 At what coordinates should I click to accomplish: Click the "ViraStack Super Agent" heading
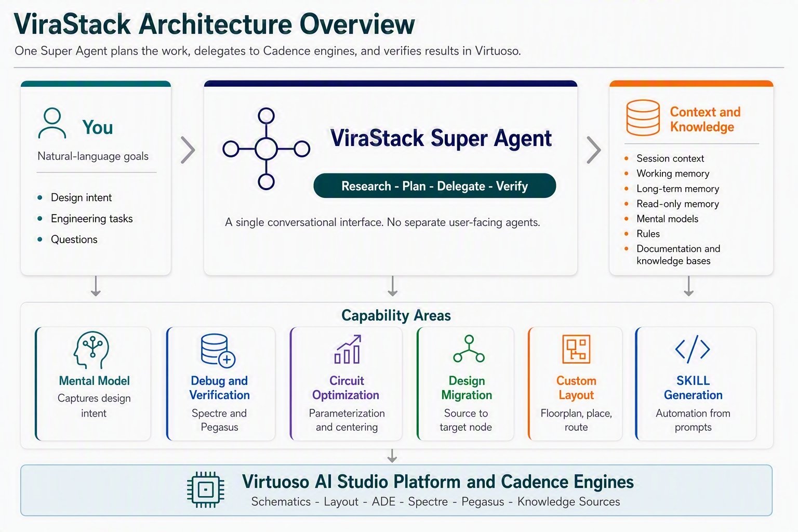[441, 139]
